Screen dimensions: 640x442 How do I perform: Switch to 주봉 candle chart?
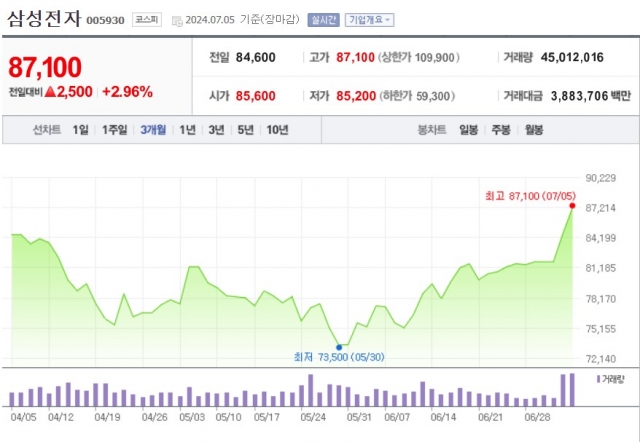coord(501,130)
